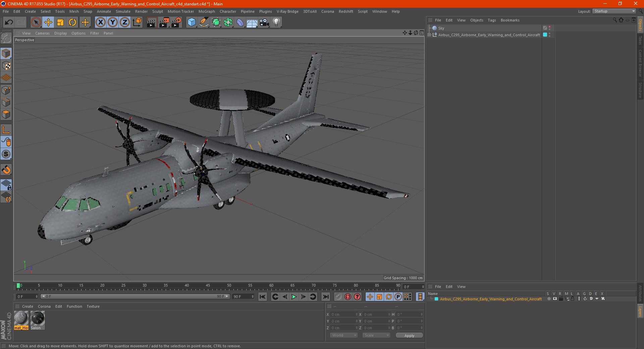
Task: Switch to Texture mode checkered cube
Action: point(6,66)
